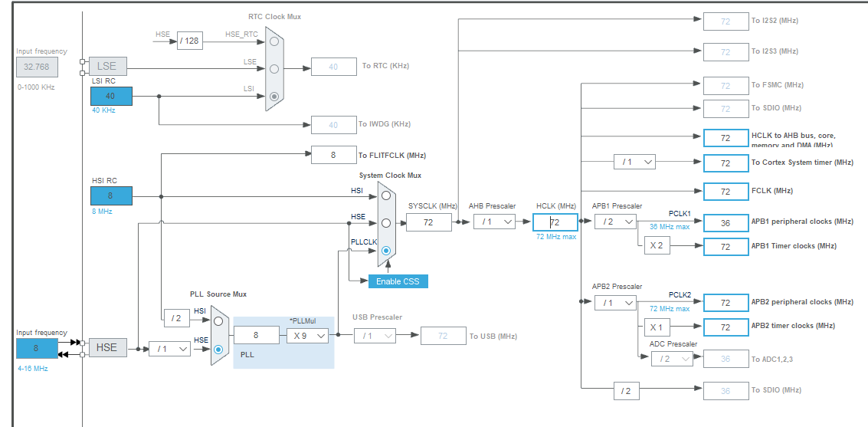The image size is (868, 427).
Task: Click the APB2 X 1 multiplier box
Action: [657, 327]
